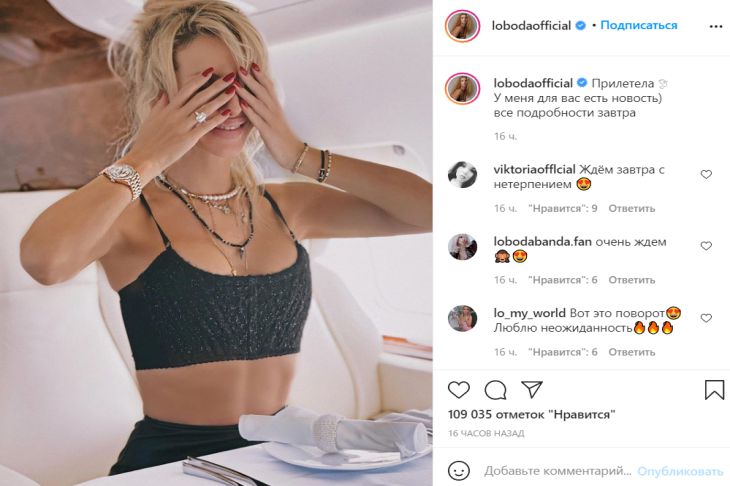View the 109 035 likes list

pos(532,414)
